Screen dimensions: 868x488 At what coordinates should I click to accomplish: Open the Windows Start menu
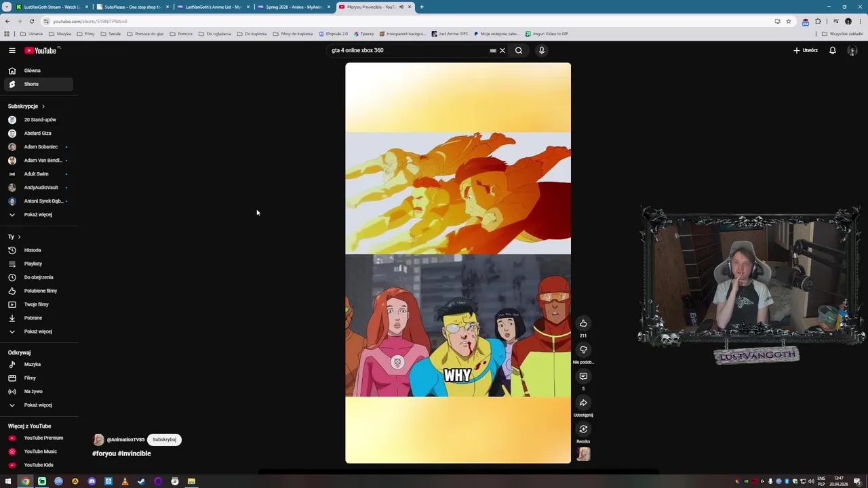(x=8, y=481)
